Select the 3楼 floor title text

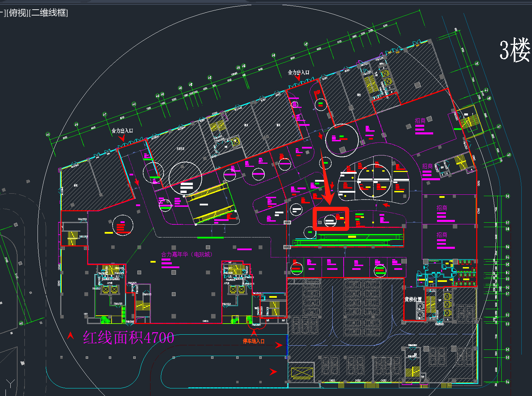pos(514,50)
